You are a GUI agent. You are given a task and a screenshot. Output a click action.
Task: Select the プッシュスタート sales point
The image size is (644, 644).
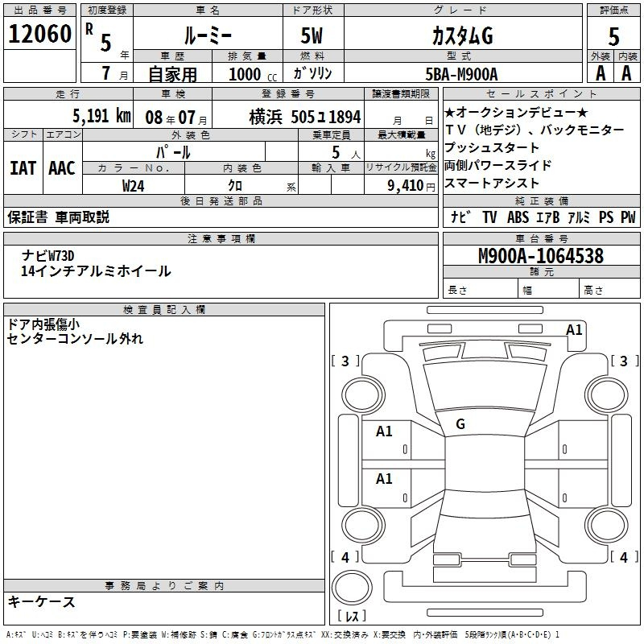(492, 147)
